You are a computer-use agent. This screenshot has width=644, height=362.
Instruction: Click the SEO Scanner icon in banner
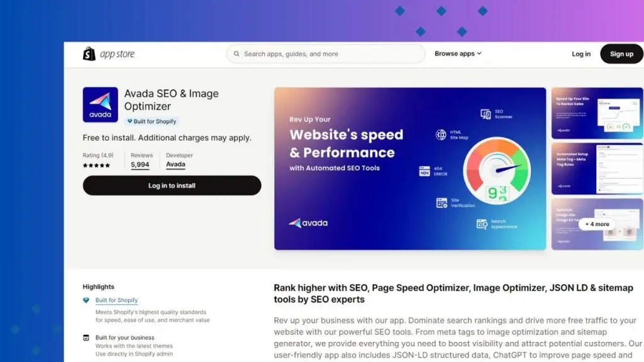pyautogui.click(x=486, y=114)
